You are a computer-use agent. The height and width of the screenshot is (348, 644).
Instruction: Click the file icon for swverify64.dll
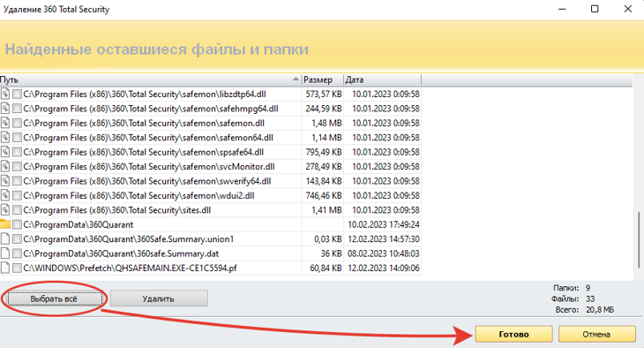click(5, 181)
